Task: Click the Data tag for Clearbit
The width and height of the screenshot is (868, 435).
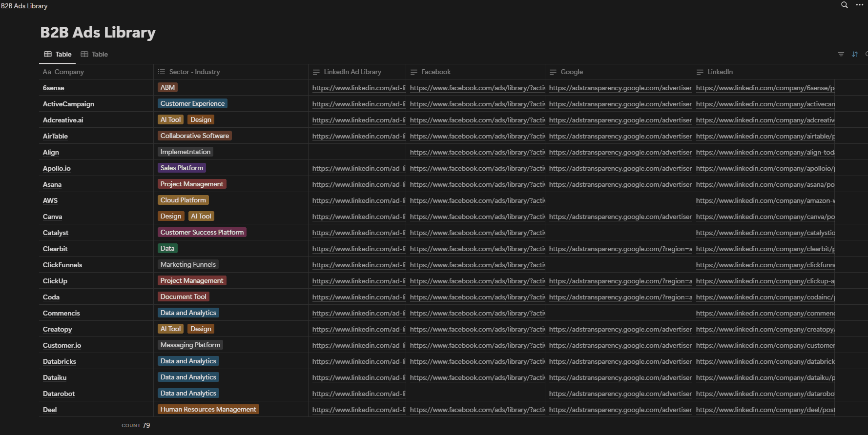Action: tap(167, 248)
